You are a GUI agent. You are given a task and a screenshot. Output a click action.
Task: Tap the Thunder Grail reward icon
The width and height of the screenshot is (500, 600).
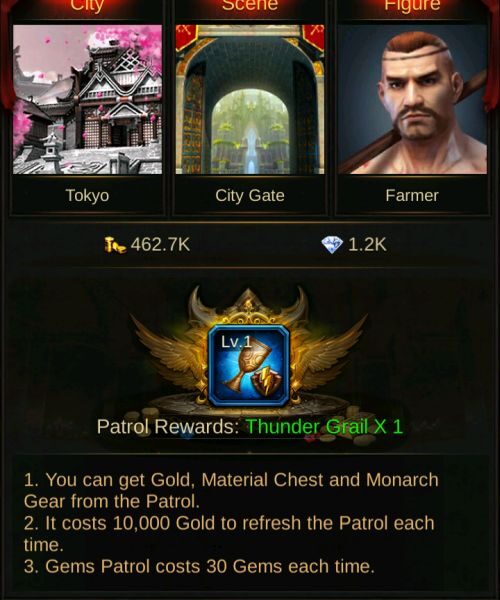point(249,365)
